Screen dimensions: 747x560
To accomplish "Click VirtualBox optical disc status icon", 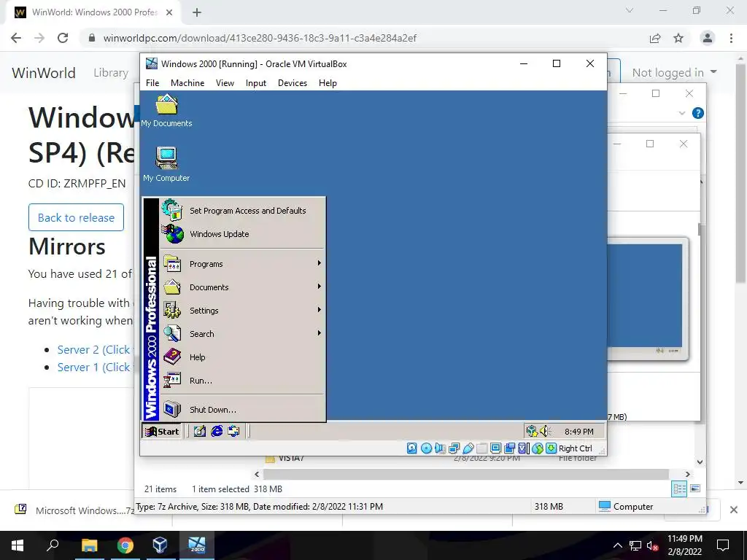I will tap(426, 448).
